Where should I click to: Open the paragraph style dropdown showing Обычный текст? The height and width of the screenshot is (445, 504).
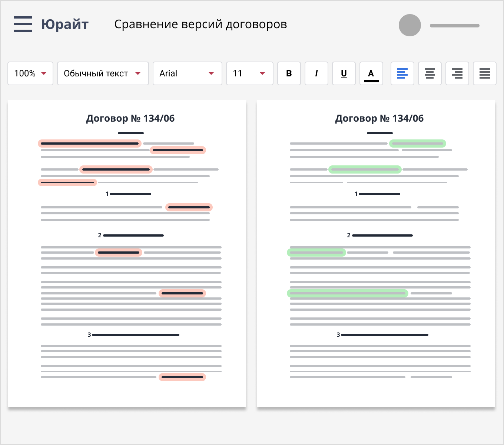[103, 73]
